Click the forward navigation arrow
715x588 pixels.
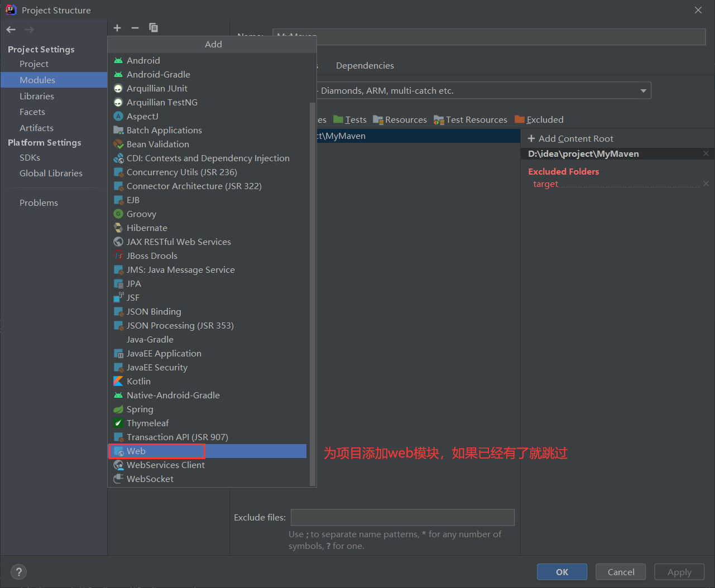point(29,30)
